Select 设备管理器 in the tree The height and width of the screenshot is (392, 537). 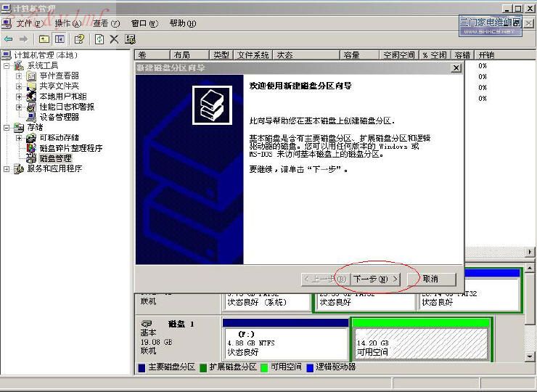(x=59, y=117)
